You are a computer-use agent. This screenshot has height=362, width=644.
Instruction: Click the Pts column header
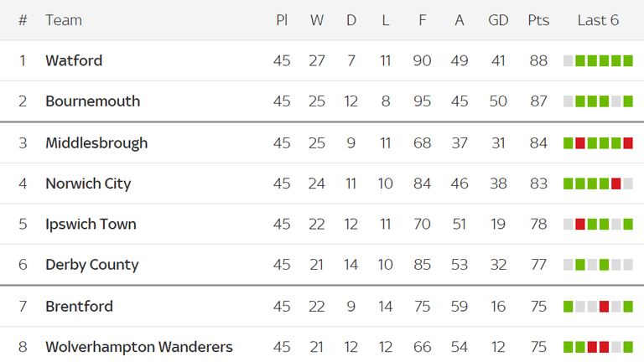[x=538, y=20]
